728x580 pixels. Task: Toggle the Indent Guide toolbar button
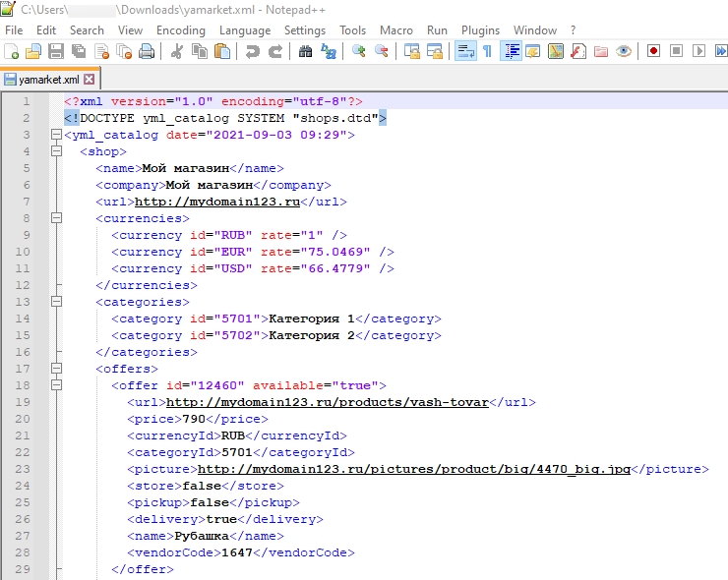(512, 52)
